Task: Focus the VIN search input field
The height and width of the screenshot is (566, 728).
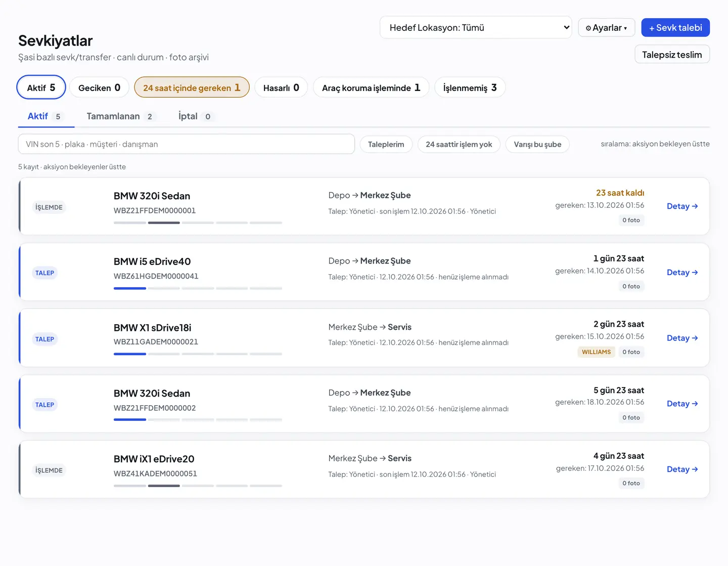Action: (x=187, y=144)
